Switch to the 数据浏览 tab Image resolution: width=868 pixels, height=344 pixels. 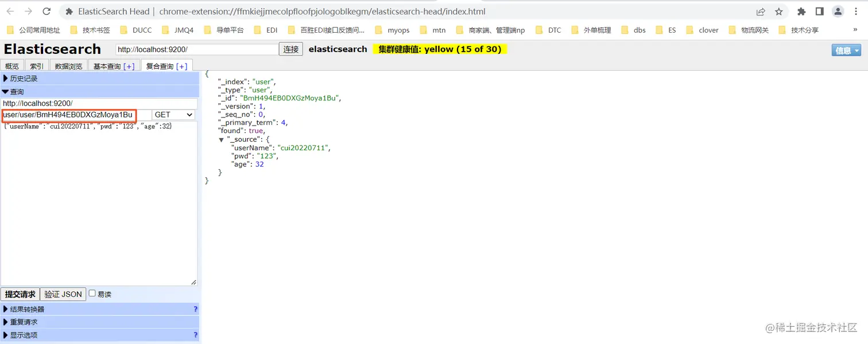point(68,66)
